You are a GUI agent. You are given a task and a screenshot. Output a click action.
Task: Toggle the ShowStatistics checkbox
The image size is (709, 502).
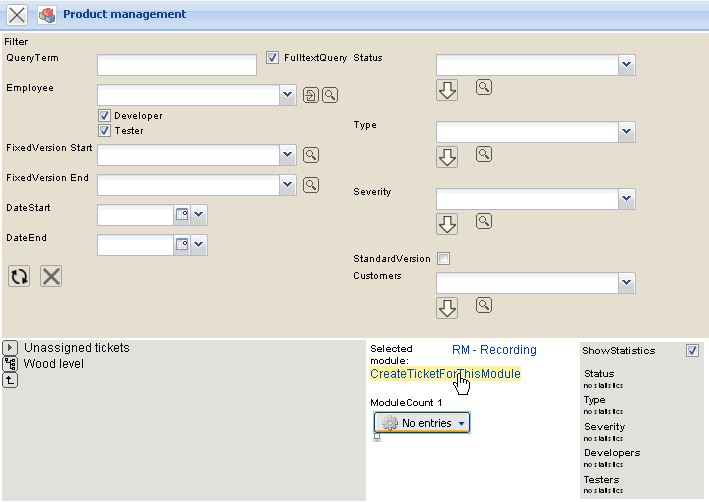coord(693,351)
